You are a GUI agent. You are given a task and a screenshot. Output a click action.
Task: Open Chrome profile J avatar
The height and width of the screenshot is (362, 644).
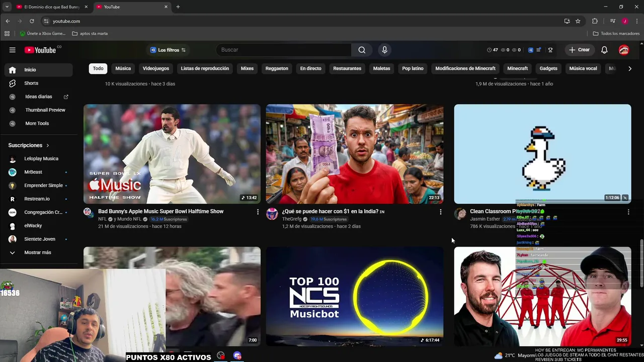point(625,21)
